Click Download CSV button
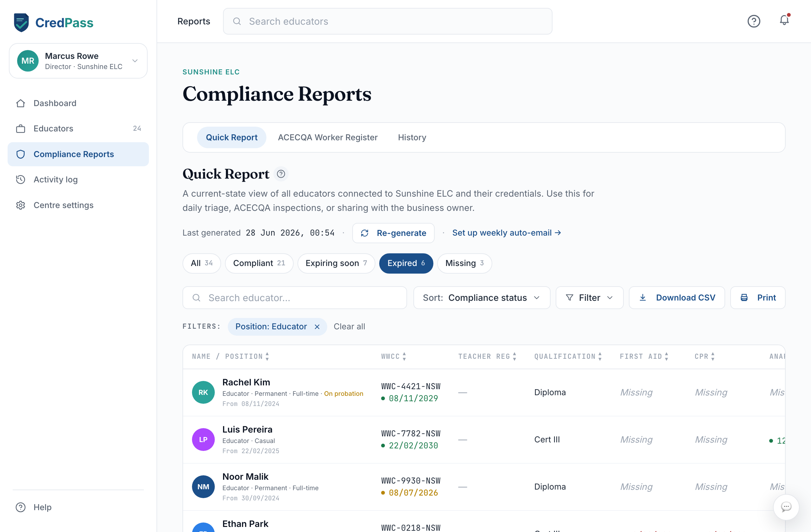 tap(677, 298)
